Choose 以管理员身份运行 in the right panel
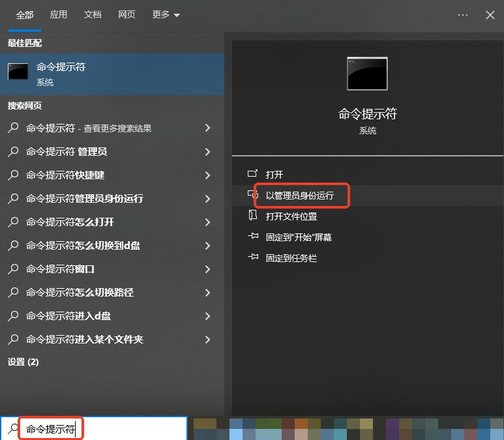 point(300,196)
